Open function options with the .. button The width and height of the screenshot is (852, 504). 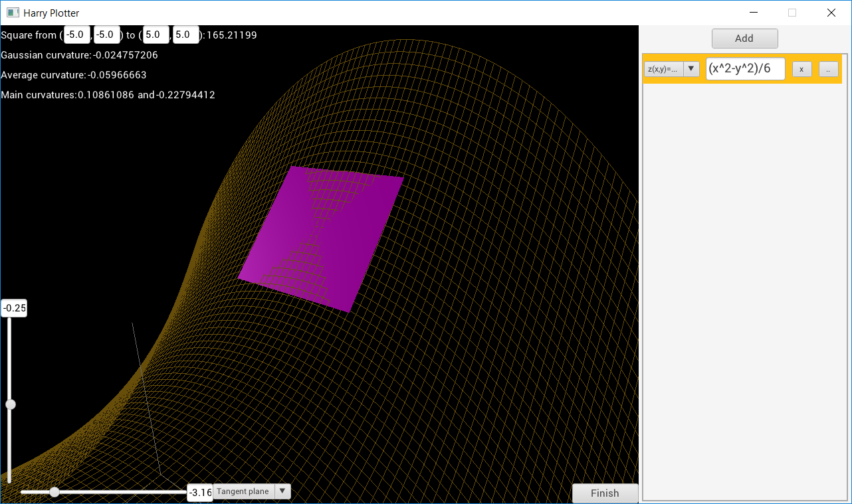[x=828, y=69]
